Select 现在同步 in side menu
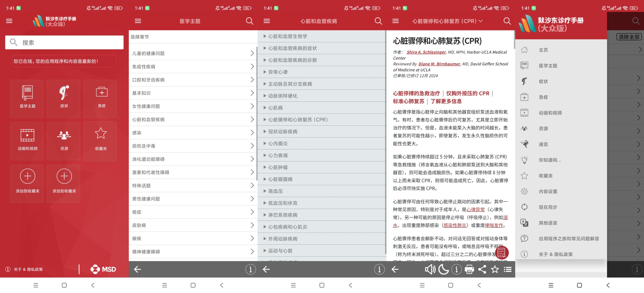 pyautogui.click(x=548, y=207)
